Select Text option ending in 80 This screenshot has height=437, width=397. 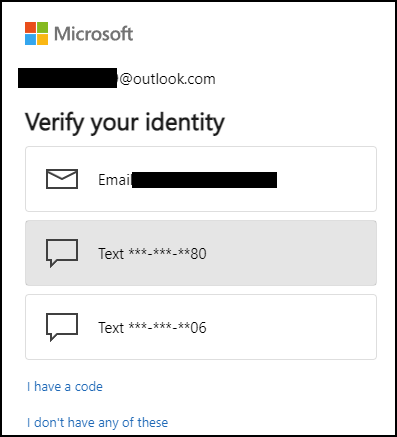(x=201, y=253)
